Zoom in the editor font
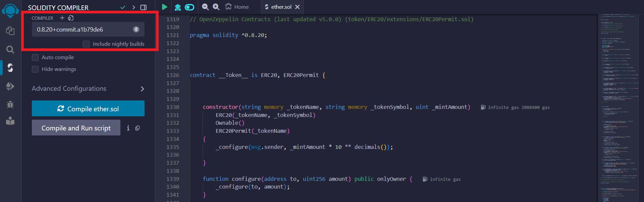The image size is (644, 202). click(x=216, y=7)
